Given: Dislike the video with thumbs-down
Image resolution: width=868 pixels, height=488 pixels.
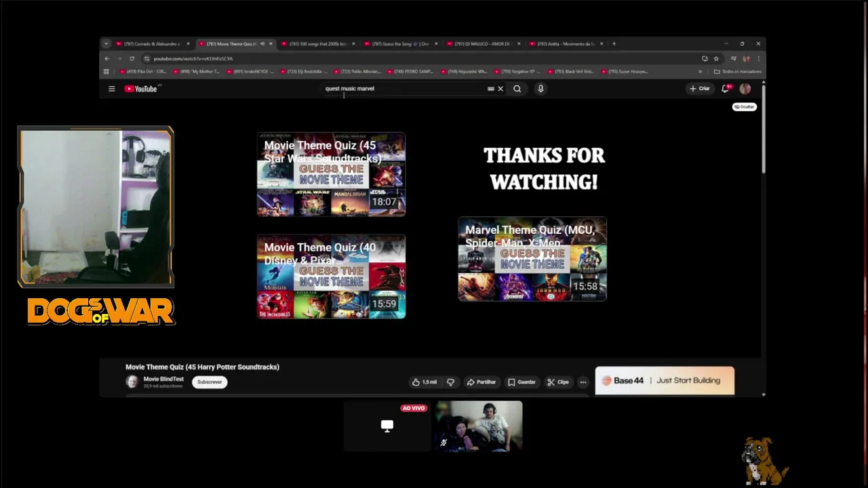Looking at the screenshot, I should 450,382.
